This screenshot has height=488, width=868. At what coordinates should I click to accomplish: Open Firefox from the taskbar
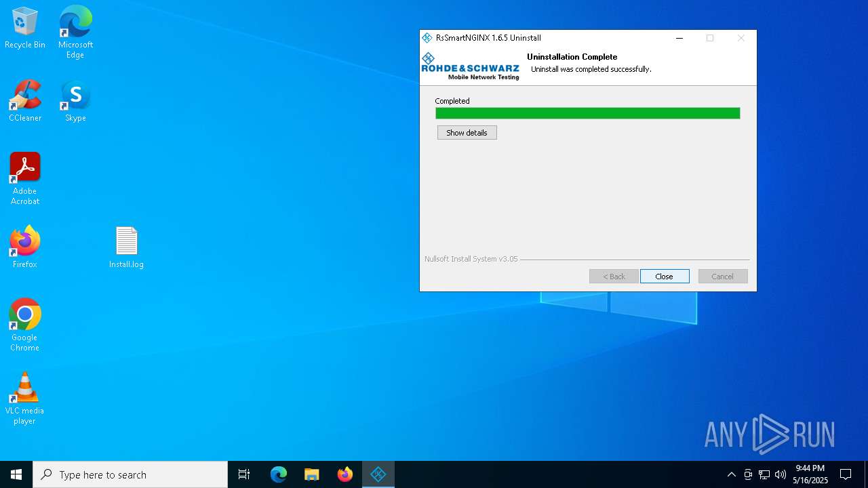[x=345, y=474]
